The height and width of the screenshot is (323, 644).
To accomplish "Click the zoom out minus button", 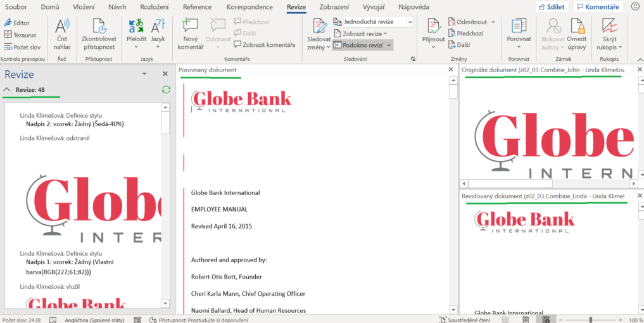I will (x=560, y=319).
